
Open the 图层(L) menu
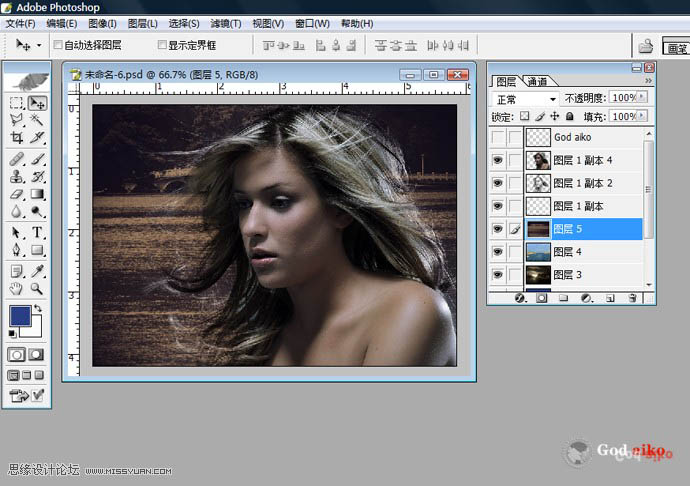pyautogui.click(x=141, y=23)
